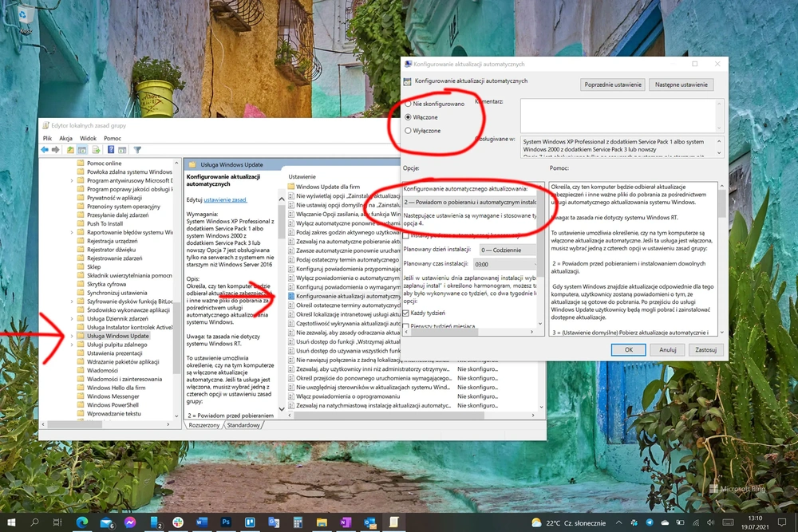Select 'Windows Update dla firm' folder in list
Image resolution: width=798 pixels, height=532 pixels.
[x=328, y=187]
